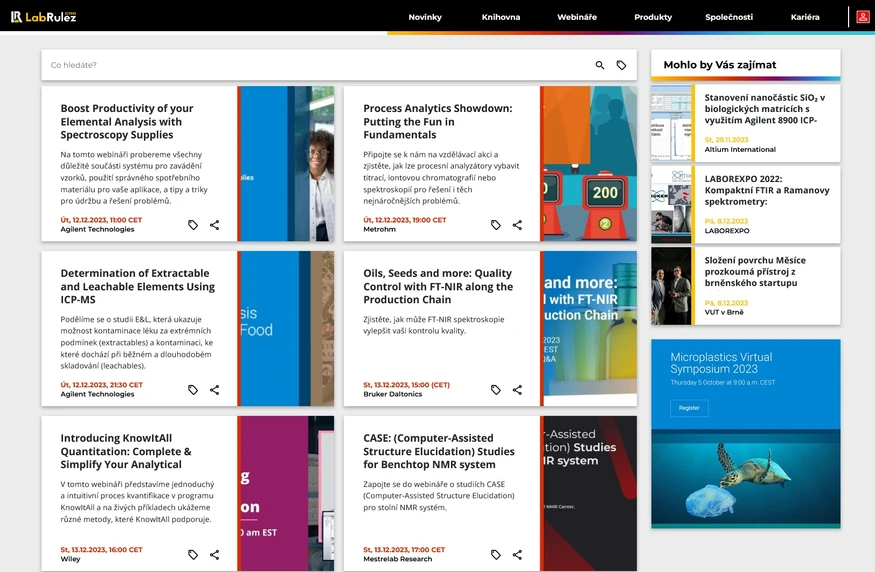Click tag icon on KnowItAll Quantitation card
This screenshot has width=875, height=572.
[x=193, y=555]
